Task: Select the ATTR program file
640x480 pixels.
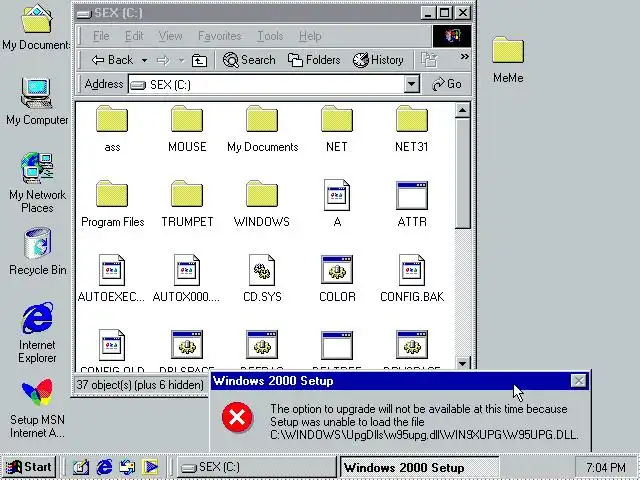Action: coord(412,203)
